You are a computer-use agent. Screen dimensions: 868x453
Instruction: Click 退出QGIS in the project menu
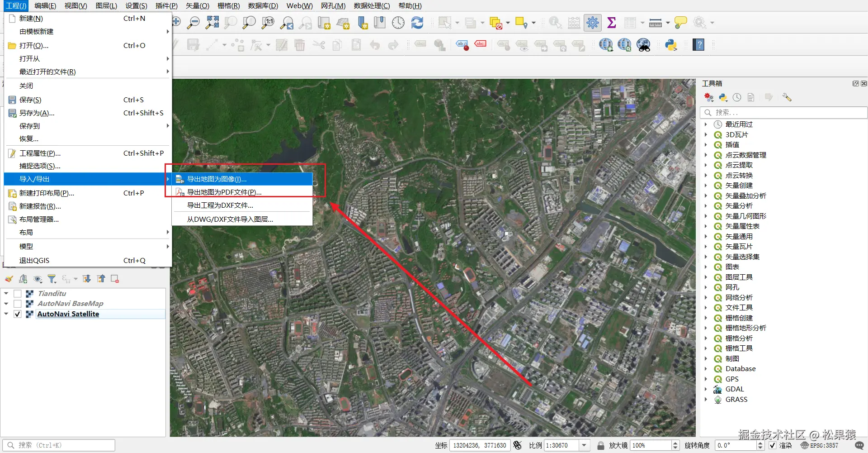[88, 261]
